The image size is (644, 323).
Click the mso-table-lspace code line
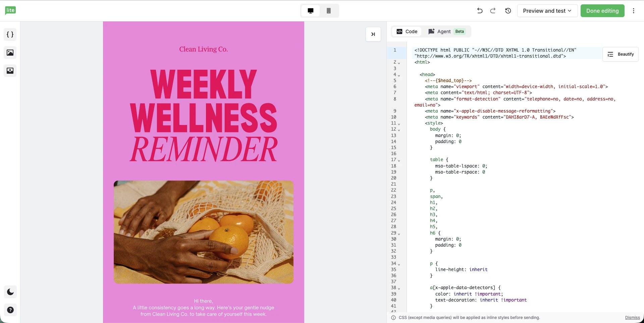pos(461,166)
